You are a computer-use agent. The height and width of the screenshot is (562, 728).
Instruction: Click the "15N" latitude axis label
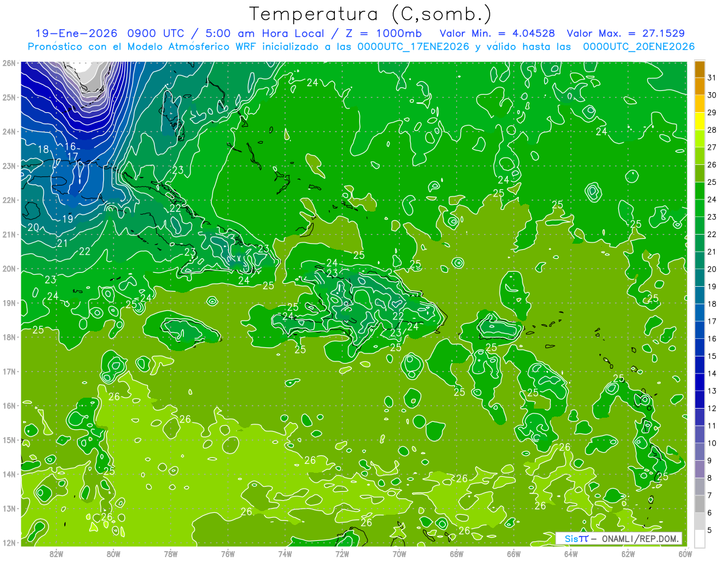(x=8, y=440)
